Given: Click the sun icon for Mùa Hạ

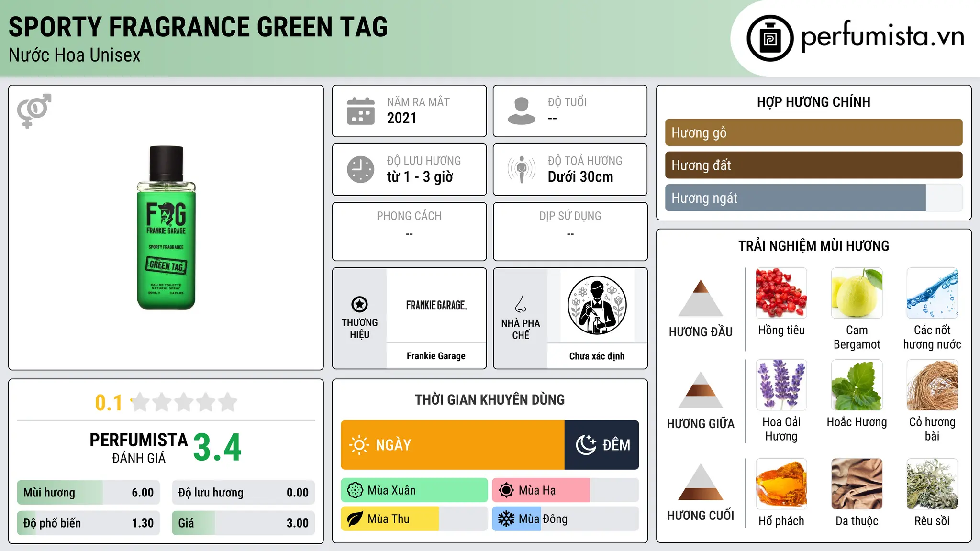Looking at the screenshot, I should pos(506,490).
